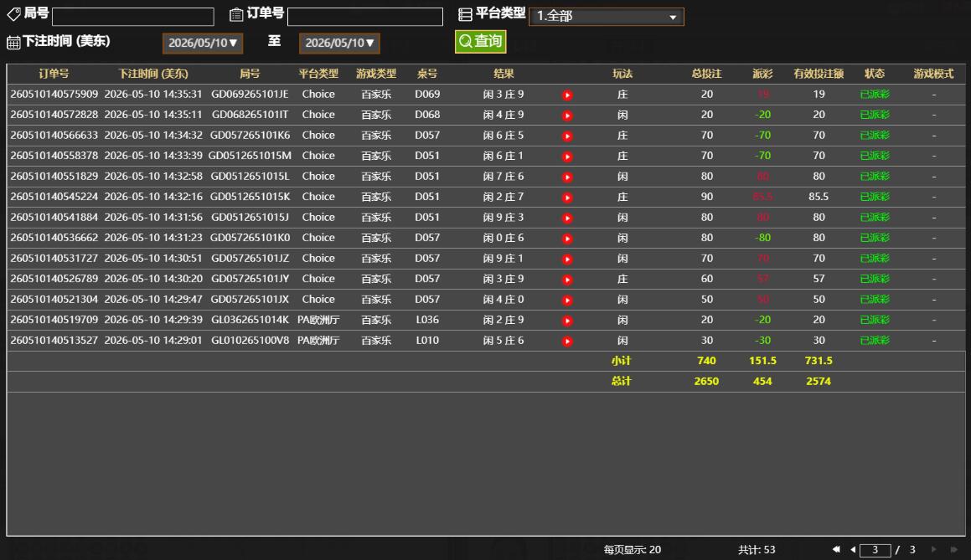
Task: Play replay video for order 260510140566633
Action: click(x=567, y=136)
